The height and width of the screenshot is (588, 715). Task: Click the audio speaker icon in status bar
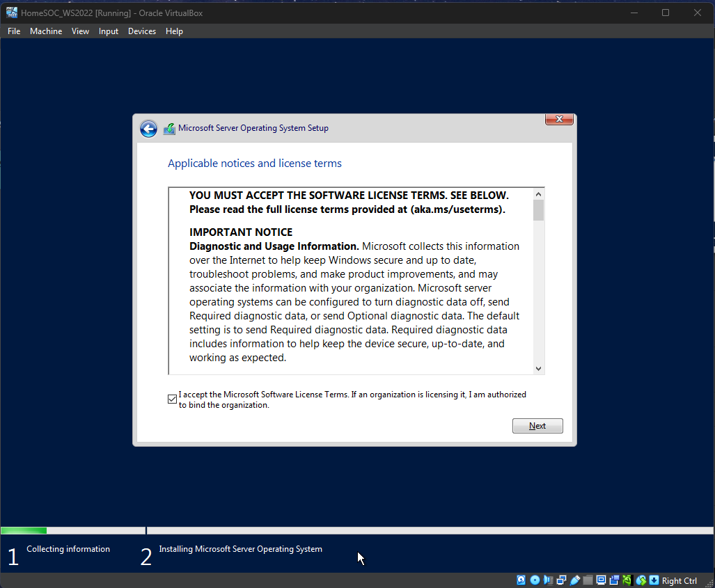coord(548,580)
